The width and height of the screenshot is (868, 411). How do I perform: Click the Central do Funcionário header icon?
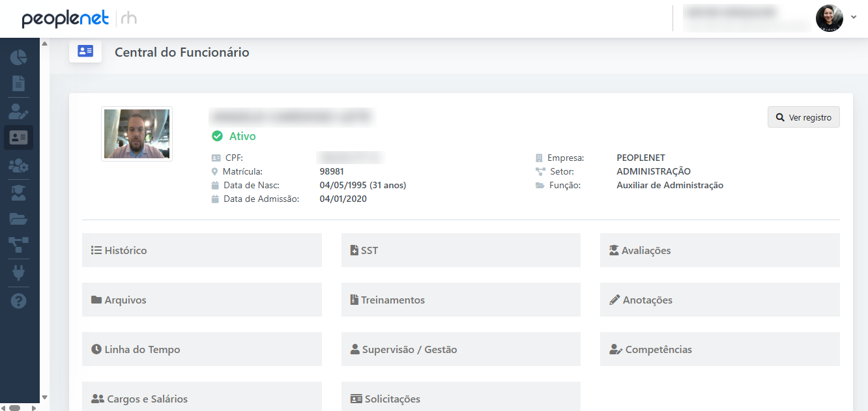click(x=85, y=51)
